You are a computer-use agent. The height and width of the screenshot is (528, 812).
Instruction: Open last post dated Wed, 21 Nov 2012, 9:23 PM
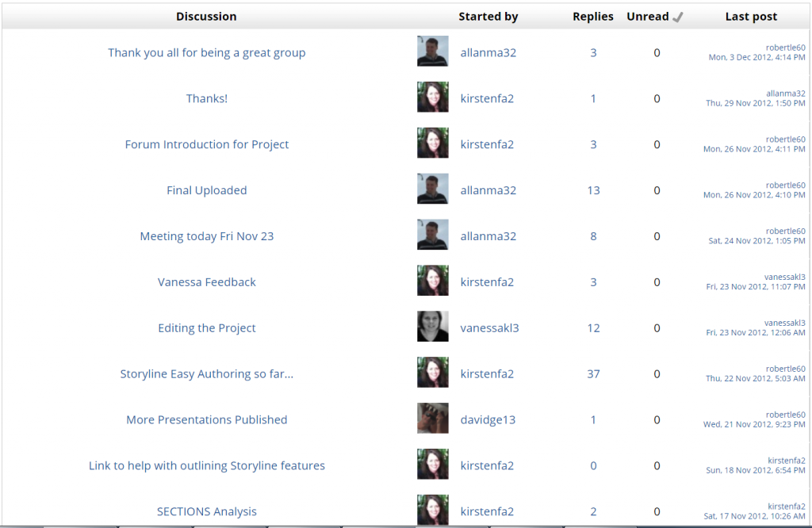754,425
